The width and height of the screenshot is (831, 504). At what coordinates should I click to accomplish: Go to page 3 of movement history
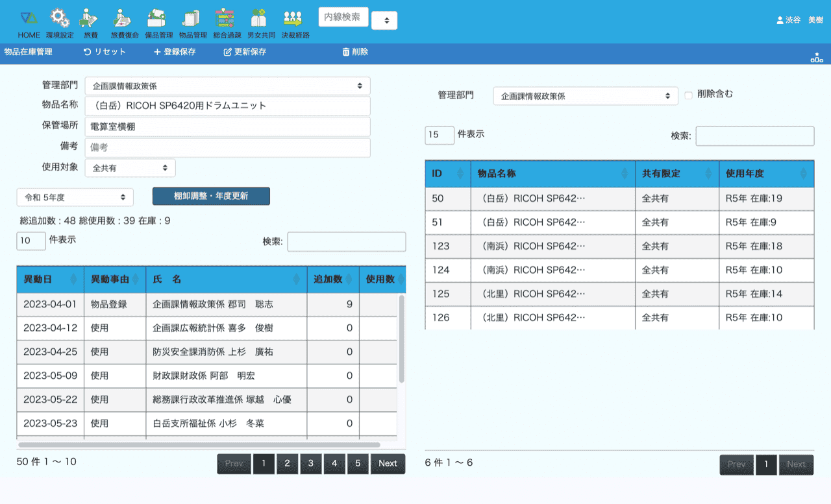click(310, 463)
